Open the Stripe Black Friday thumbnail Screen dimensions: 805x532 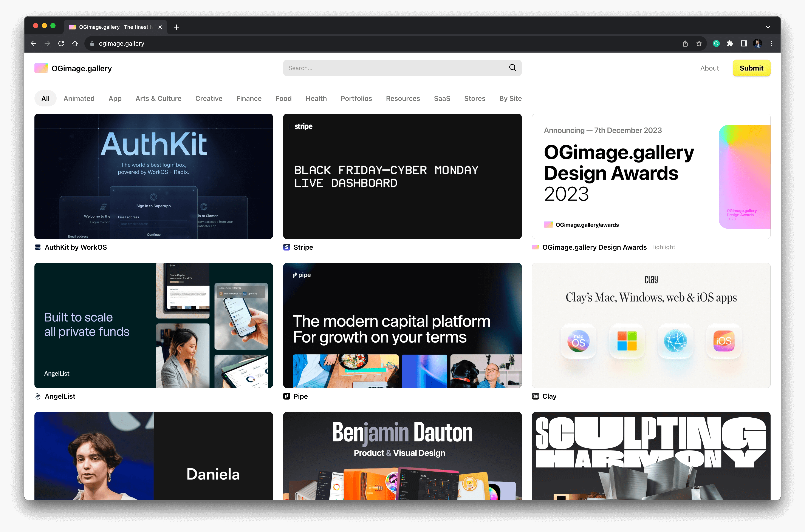[402, 176]
